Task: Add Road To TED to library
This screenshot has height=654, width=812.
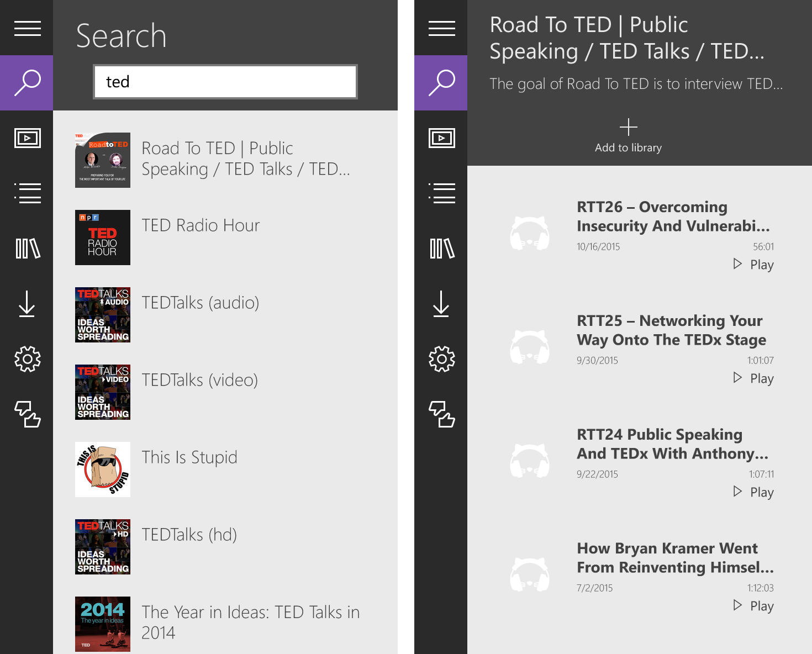Action: pyautogui.click(x=628, y=135)
